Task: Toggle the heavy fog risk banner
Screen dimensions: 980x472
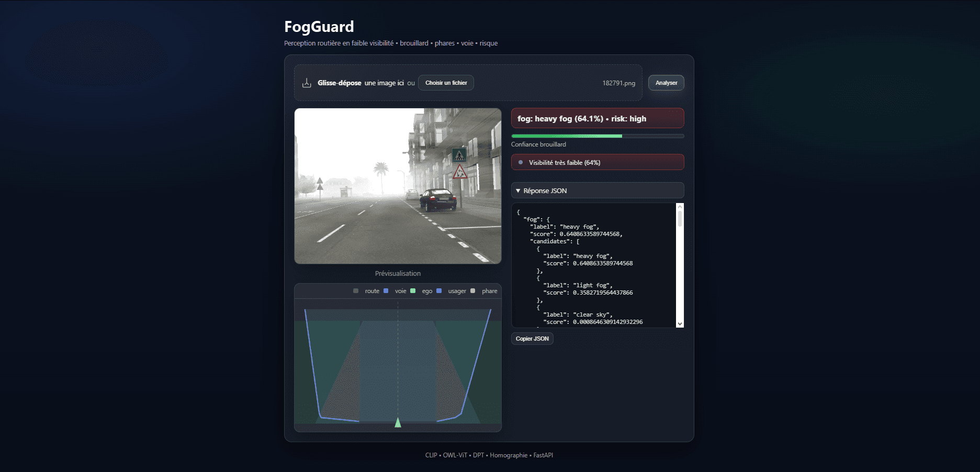Action: click(x=597, y=118)
